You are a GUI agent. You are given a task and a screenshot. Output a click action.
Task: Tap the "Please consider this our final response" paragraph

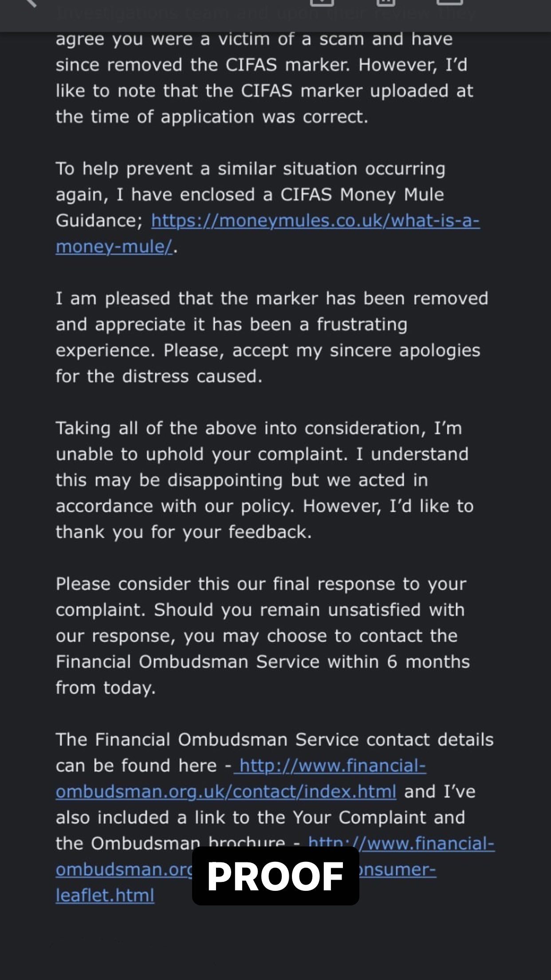click(261, 584)
